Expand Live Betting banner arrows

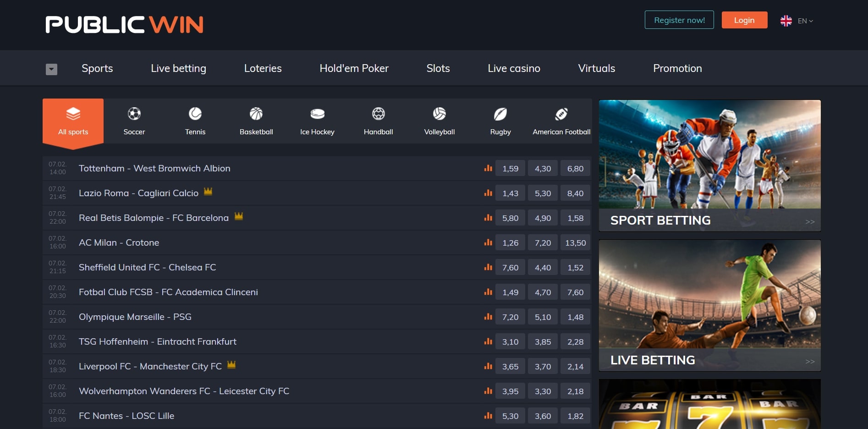point(810,362)
